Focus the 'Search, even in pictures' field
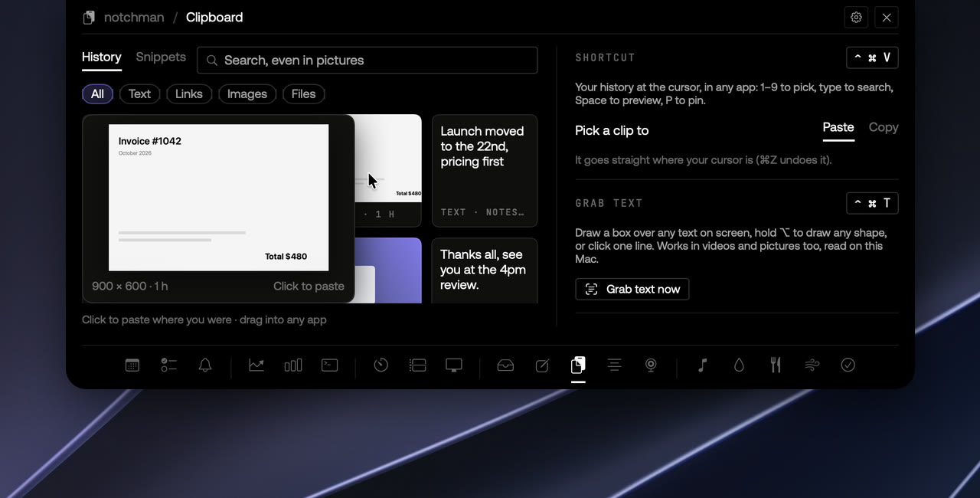The image size is (980, 498). (367, 61)
